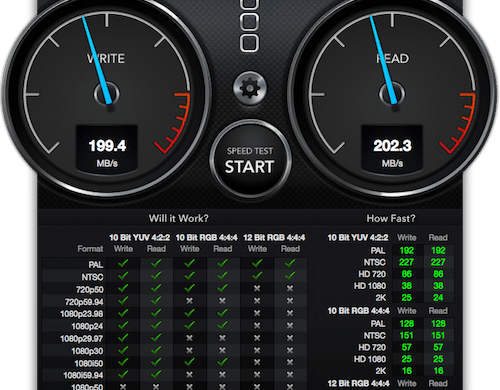Click 10 Bit YUV 4:2:2 header in Will it Work
The image size is (500, 390).
(140, 238)
